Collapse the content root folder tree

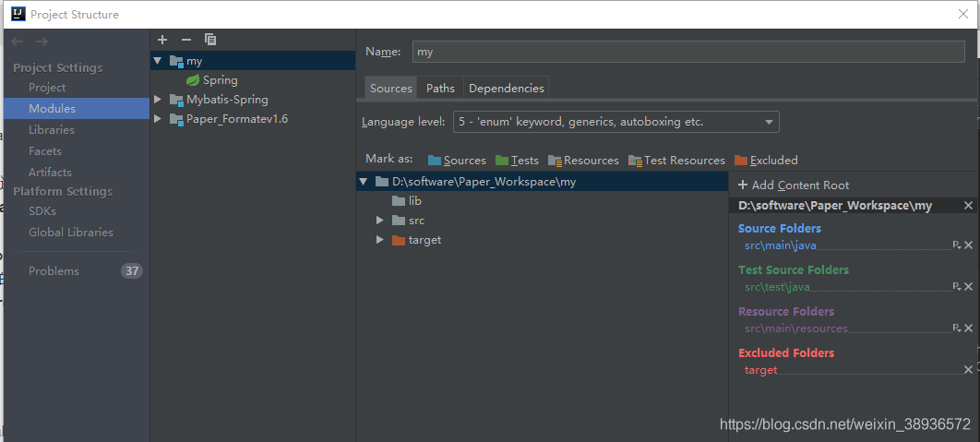tap(364, 182)
